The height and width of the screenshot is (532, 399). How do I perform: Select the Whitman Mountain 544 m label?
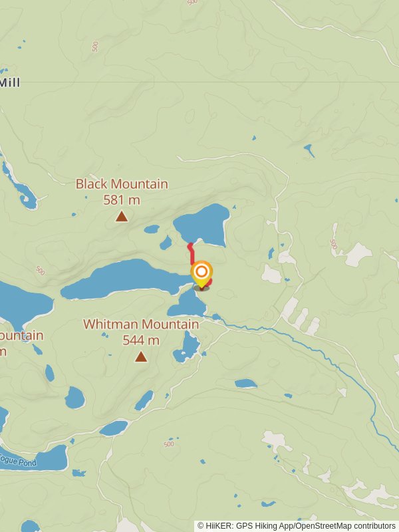coord(141,332)
